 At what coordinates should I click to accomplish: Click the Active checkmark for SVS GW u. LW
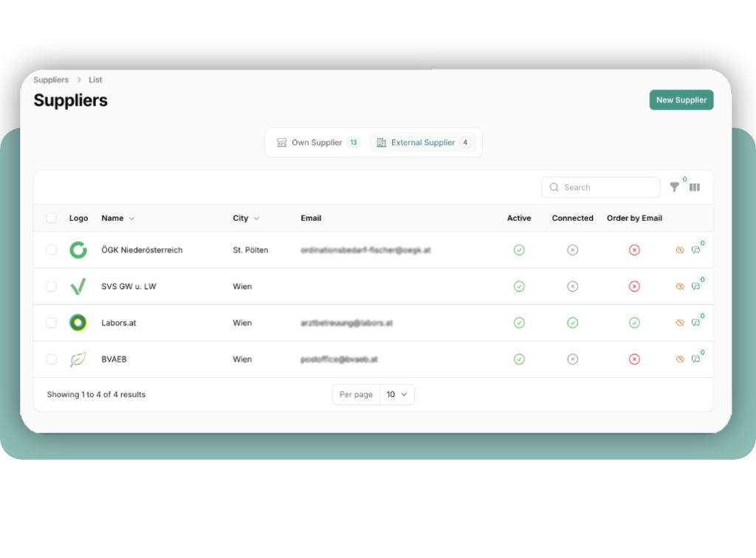point(519,286)
